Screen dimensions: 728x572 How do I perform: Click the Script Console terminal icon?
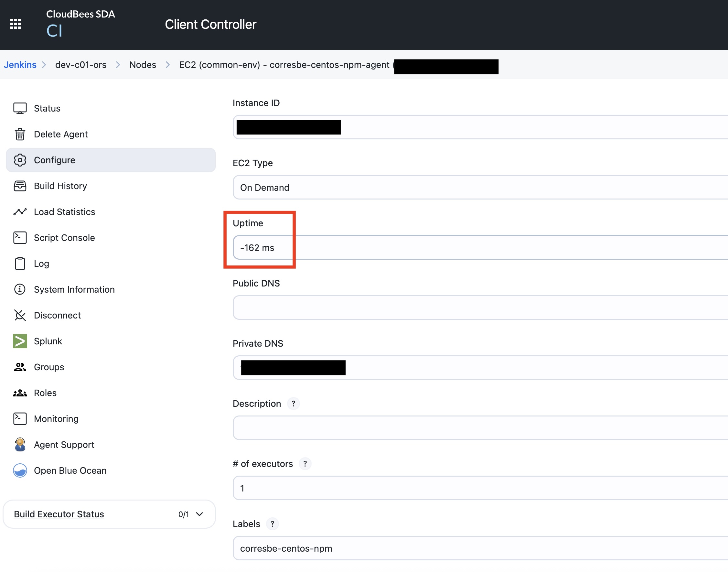pos(20,238)
